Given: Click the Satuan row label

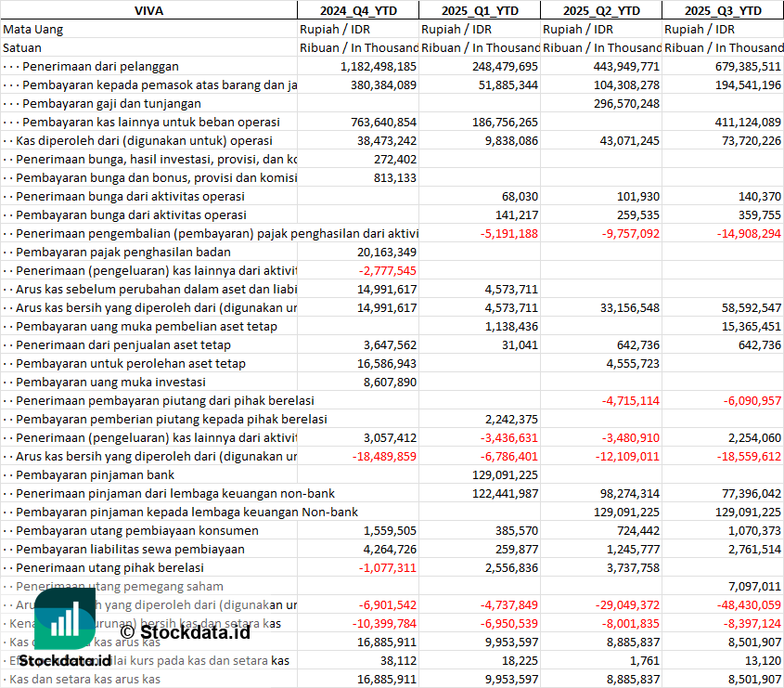Looking at the screenshot, I should [22, 48].
